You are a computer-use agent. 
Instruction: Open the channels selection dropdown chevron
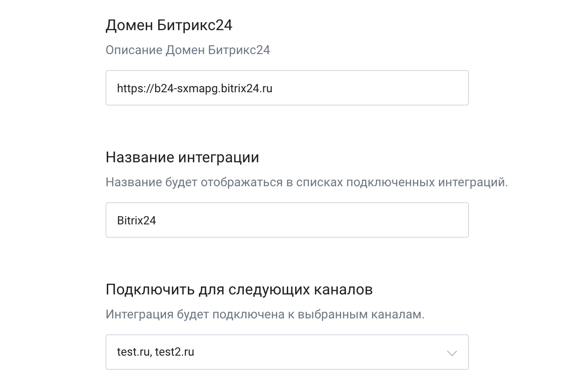coord(451,352)
